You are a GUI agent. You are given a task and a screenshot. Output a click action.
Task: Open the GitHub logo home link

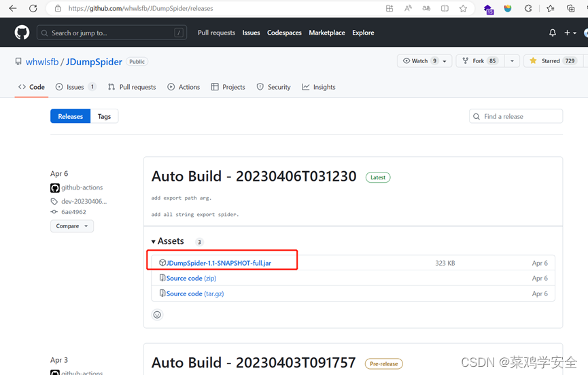[x=22, y=33]
